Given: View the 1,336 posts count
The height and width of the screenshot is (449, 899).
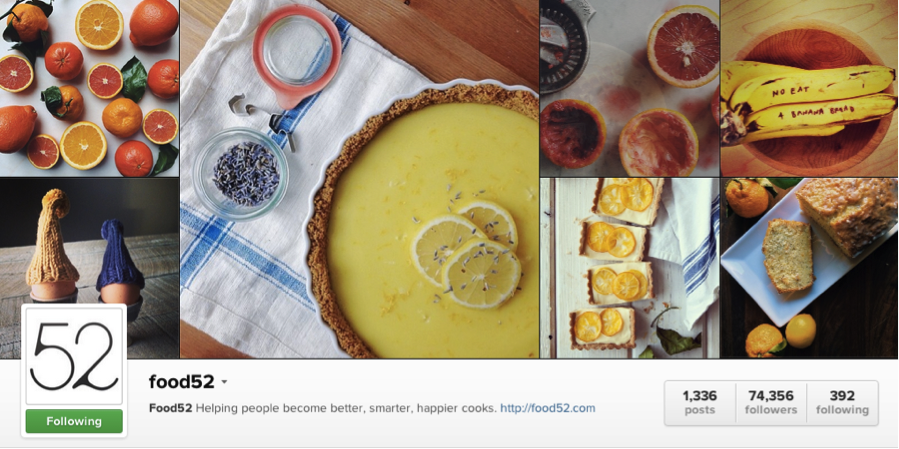Looking at the screenshot, I should coord(699,403).
